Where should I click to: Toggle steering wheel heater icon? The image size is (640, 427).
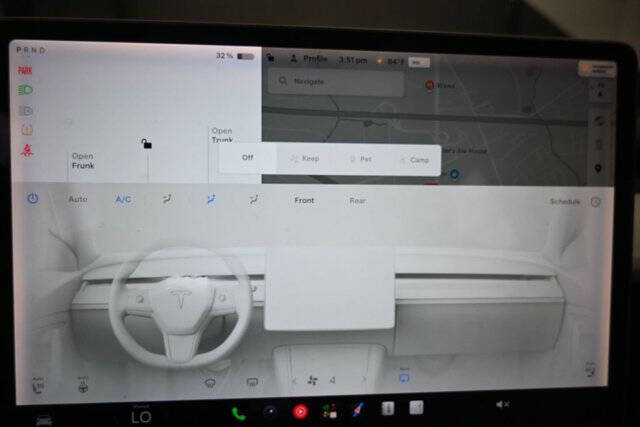coord(83,385)
